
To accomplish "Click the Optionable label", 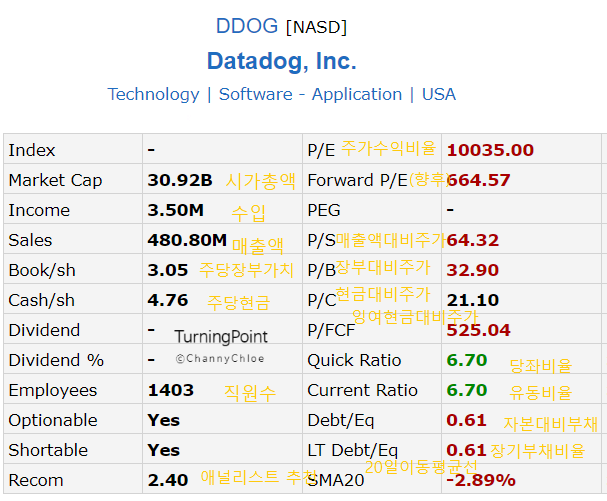I will coord(53,420).
